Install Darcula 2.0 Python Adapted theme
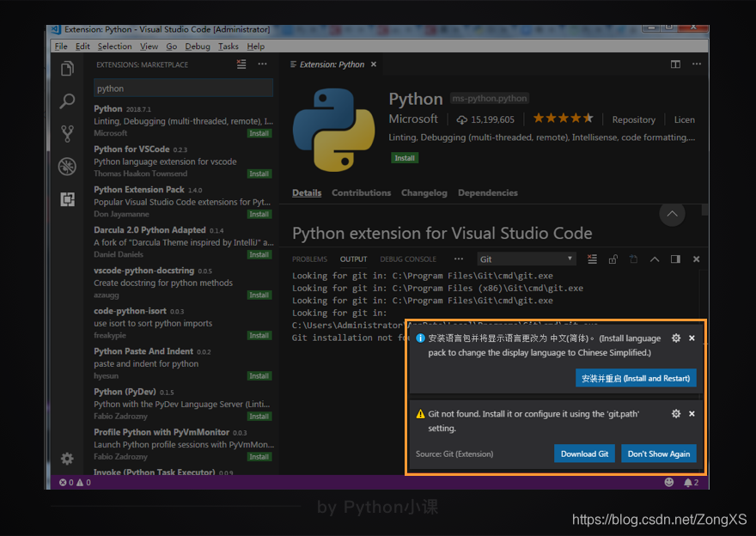This screenshot has height=536, width=756. [x=259, y=254]
